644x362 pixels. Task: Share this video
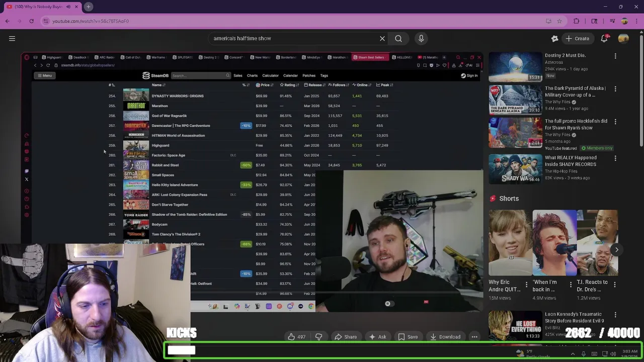[x=346, y=337]
